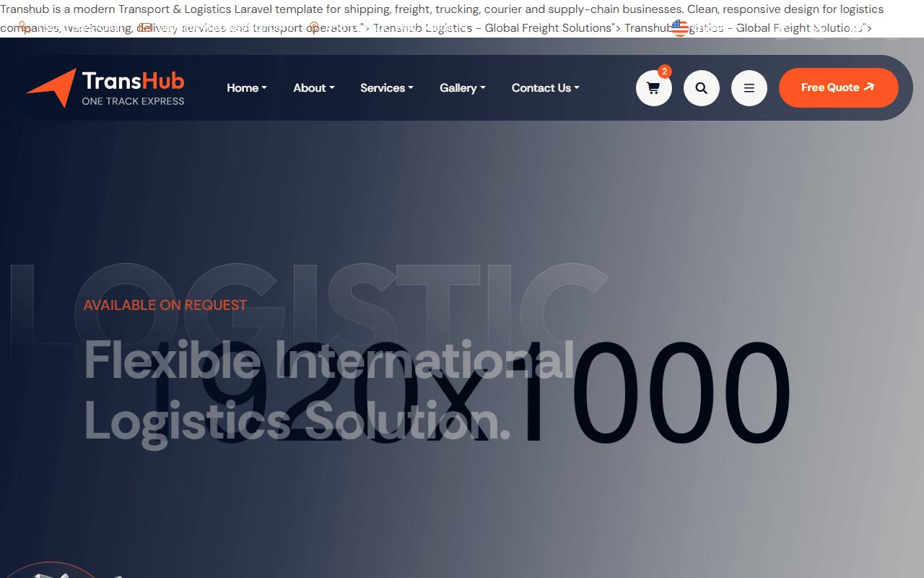Viewport: 924px width, 578px height.
Task: Click the "AVAILABLE ON REQUEST" label
Action: 165,305
